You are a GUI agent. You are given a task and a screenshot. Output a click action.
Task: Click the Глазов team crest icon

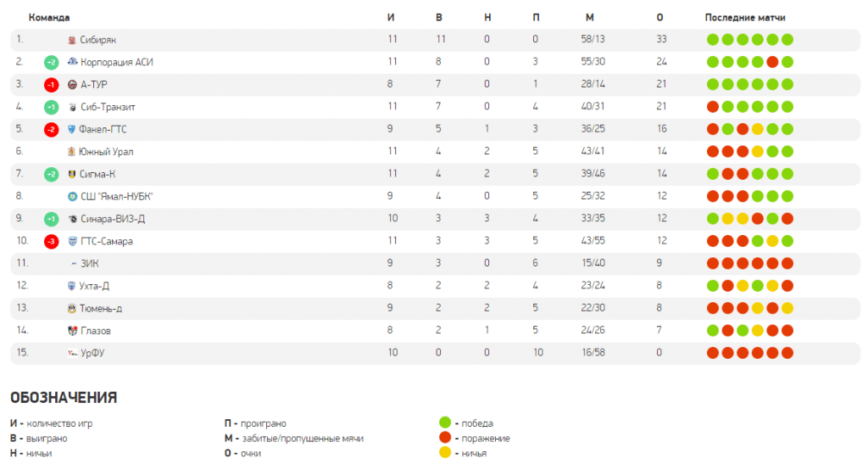pyautogui.click(x=72, y=331)
